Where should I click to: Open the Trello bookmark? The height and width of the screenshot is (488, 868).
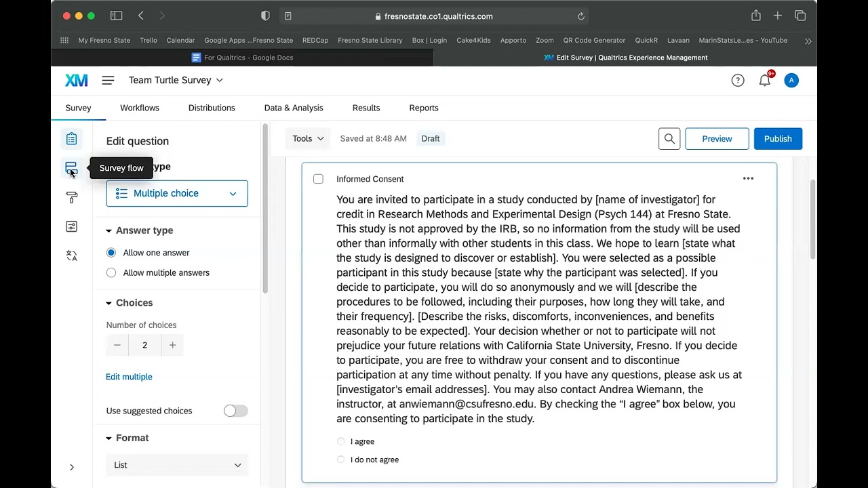coord(149,41)
